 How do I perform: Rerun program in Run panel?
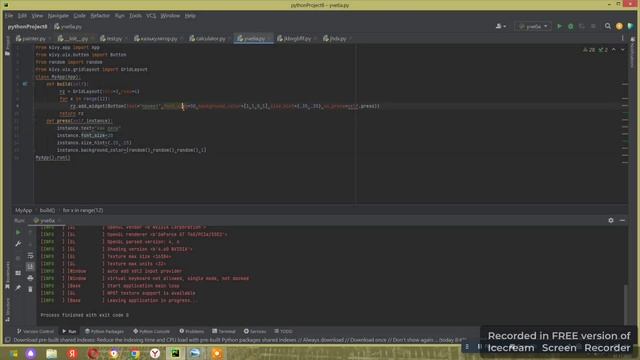(18, 232)
